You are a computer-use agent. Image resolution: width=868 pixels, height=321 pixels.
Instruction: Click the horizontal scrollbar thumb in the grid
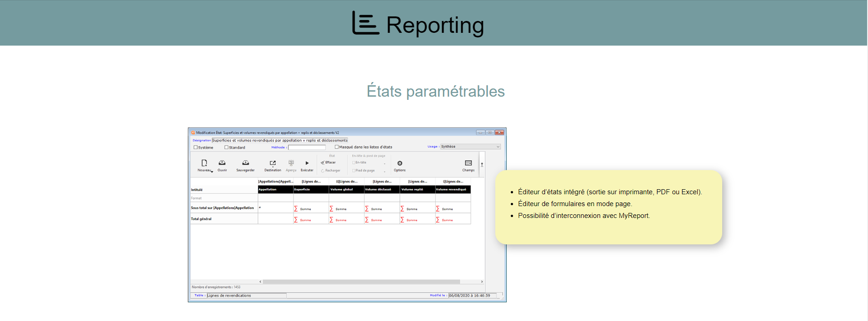tap(361, 282)
